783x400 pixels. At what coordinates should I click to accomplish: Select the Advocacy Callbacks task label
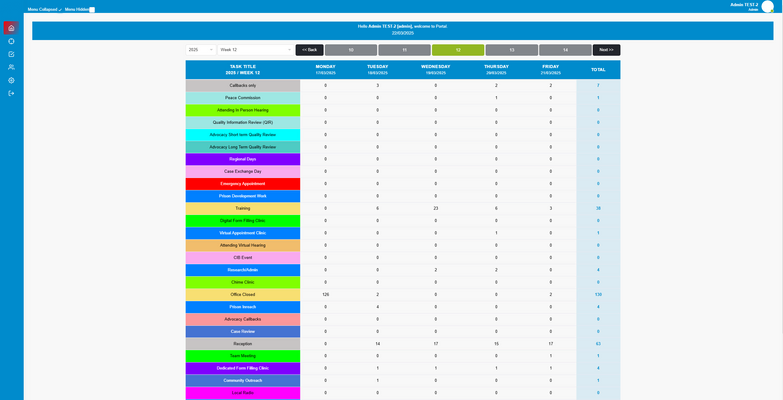(243, 319)
